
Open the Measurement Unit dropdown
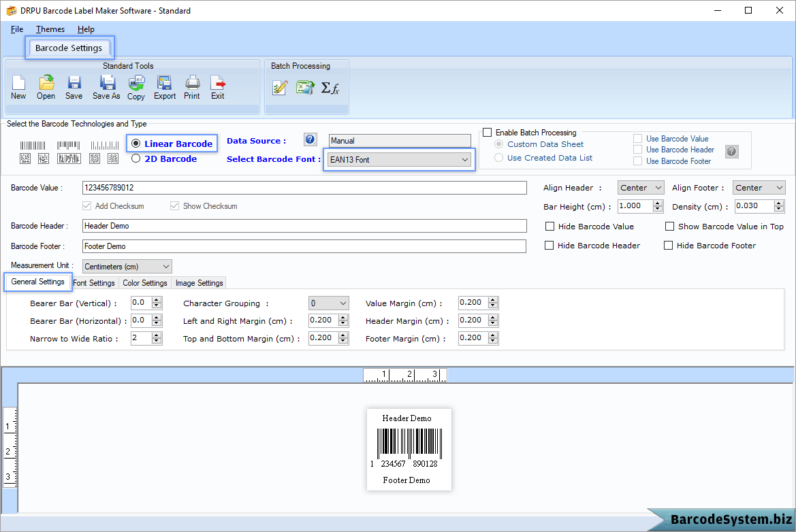[x=127, y=266]
